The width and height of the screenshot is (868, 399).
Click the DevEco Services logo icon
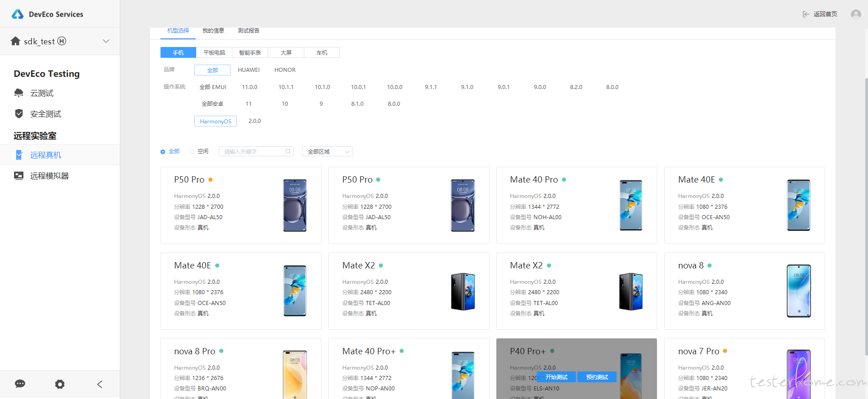[18, 14]
